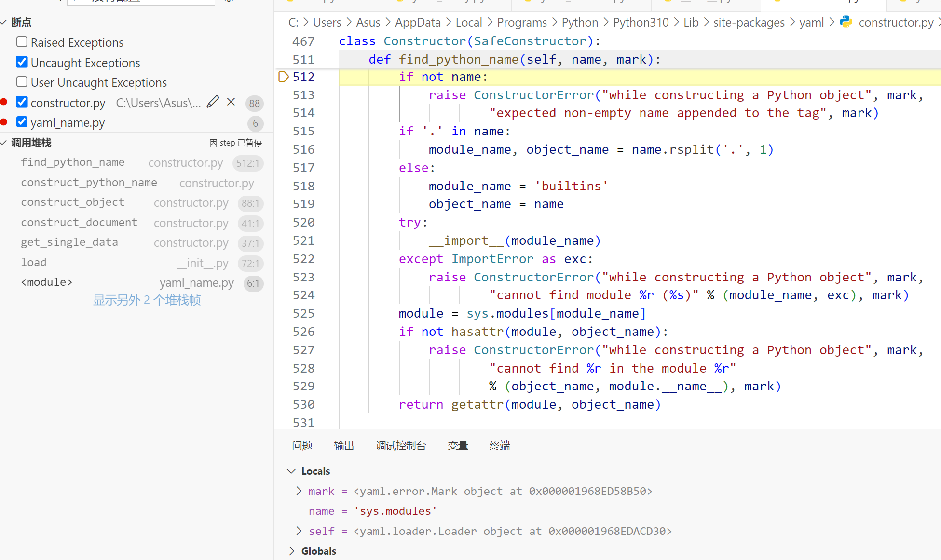This screenshot has height=560, width=941.
Task: Collapse the 断点 breakpoints section
Action: coord(4,22)
